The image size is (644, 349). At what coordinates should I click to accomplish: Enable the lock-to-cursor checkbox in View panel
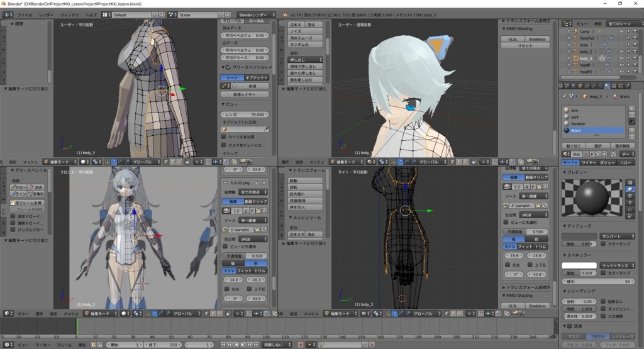point(223,136)
